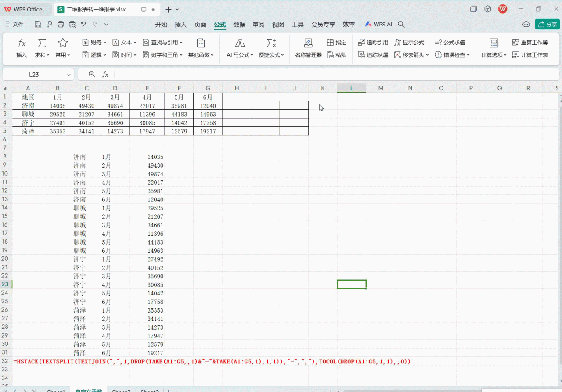The width and height of the screenshot is (562, 392).
Task: Click the select-all corner above row 1
Action: [6, 88]
